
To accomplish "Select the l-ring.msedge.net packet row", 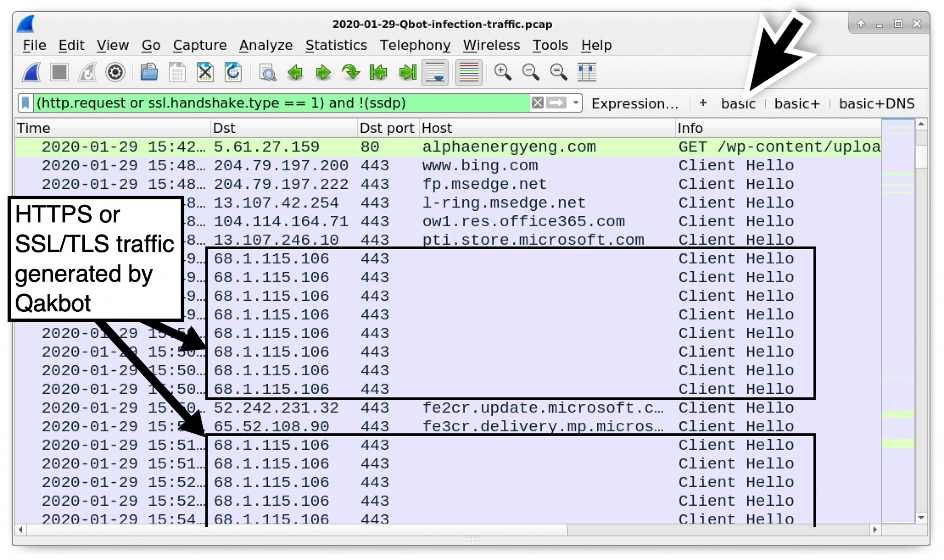I will coord(448,203).
